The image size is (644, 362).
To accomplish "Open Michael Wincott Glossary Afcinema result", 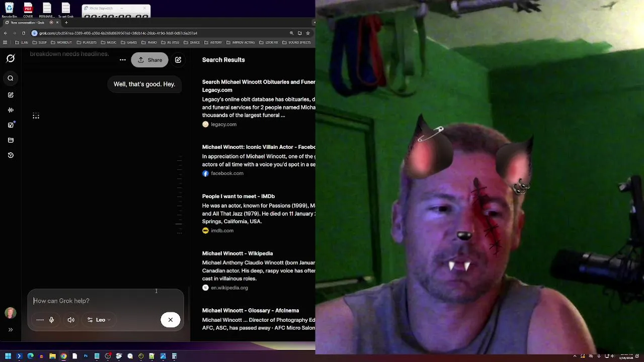I will coord(251,311).
